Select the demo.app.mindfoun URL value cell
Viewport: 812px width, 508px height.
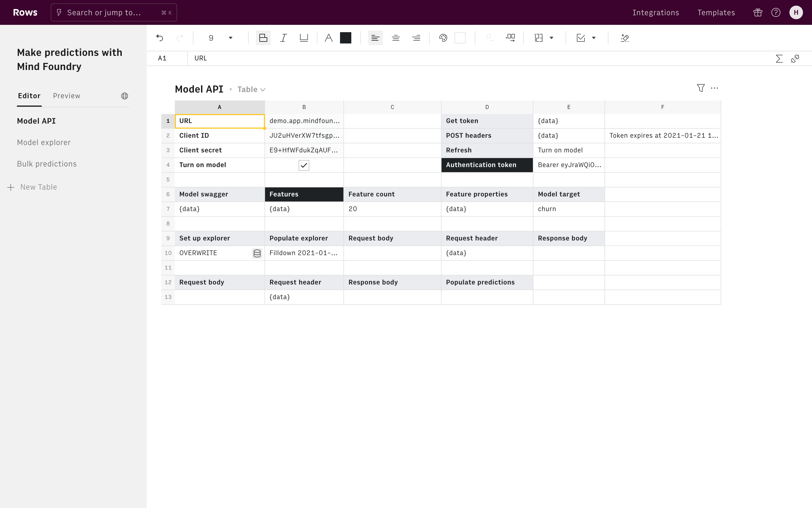(304, 121)
